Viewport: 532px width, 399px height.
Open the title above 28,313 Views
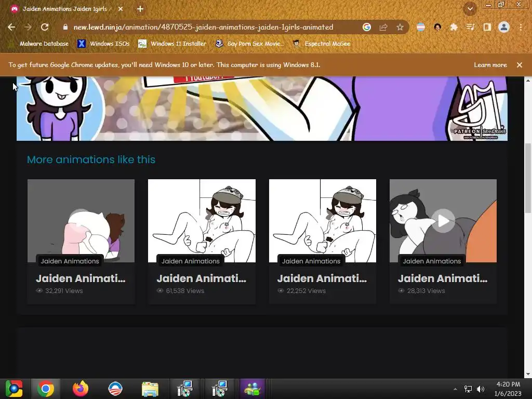[x=443, y=278]
